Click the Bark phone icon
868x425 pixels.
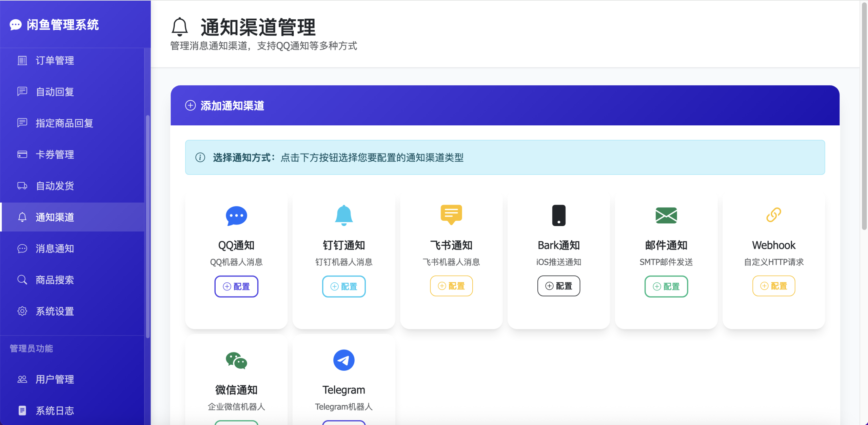point(559,216)
